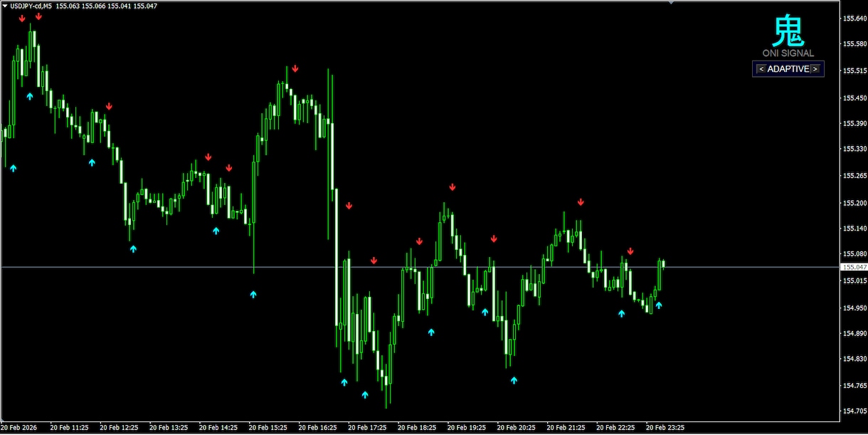Click the '20 Feb 15:25' time axis label
Image resolution: width=868 pixels, height=435 pixels.
tap(268, 428)
